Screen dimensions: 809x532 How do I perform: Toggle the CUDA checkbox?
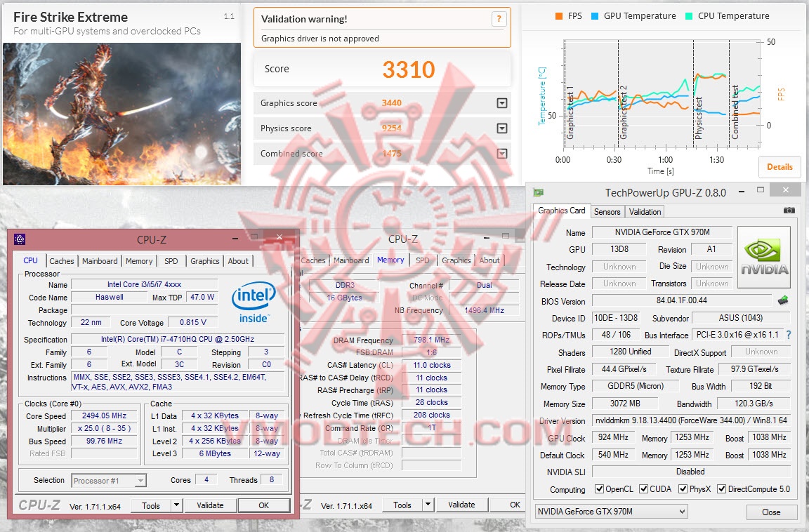click(x=643, y=488)
